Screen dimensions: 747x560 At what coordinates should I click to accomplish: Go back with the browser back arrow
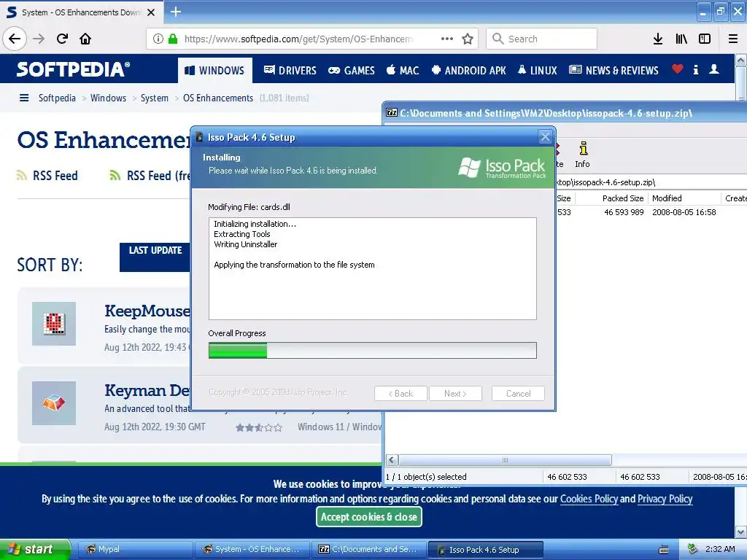(x=15, y=39)
